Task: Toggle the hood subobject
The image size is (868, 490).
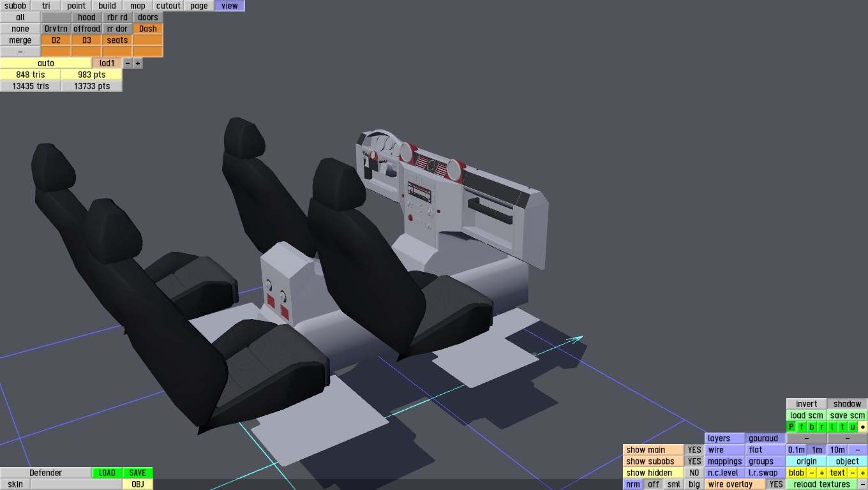Action: [x=87, y=17]
